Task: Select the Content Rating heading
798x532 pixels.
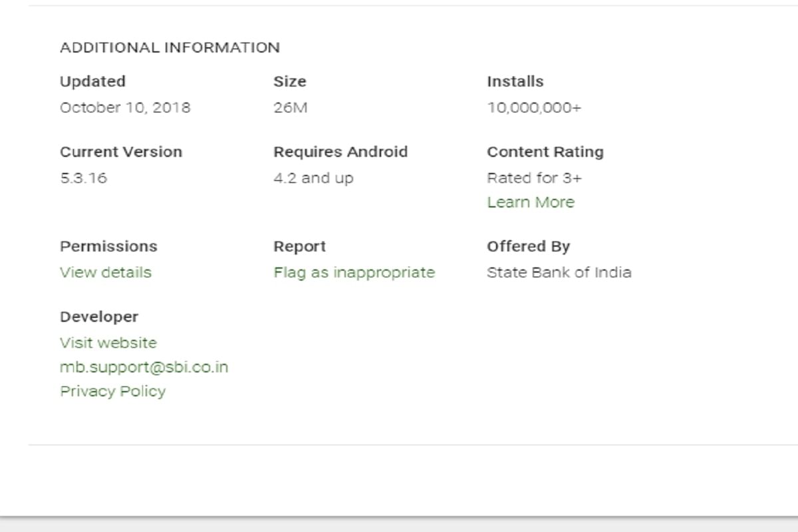Action: 545,152
